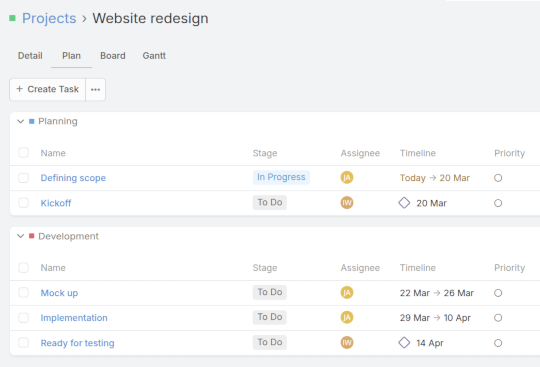This screenshot has height=367, width=540.
Task: Click the 14 Apr milestone date
Action: pos(430,343)
